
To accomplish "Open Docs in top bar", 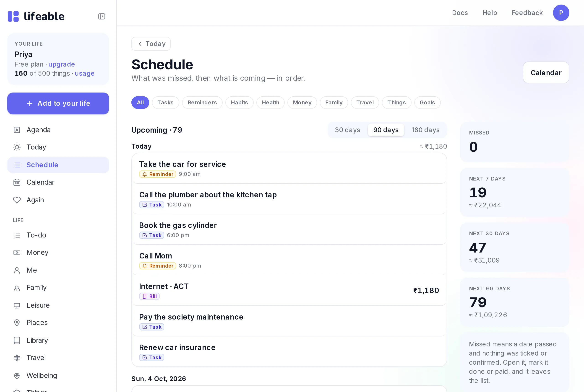I will pyautogui.click(x=460, y=13).
